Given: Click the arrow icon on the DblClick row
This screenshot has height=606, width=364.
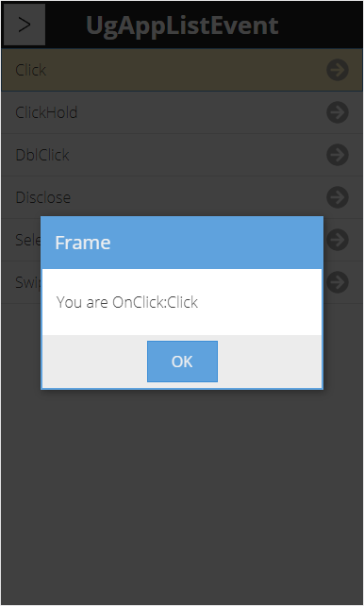Looking at the screenshot, I should coord(338,155).
